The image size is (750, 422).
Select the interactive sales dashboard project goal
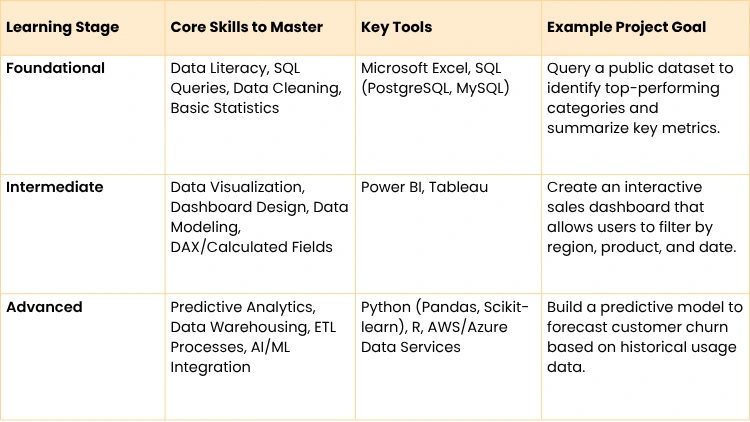641,216
